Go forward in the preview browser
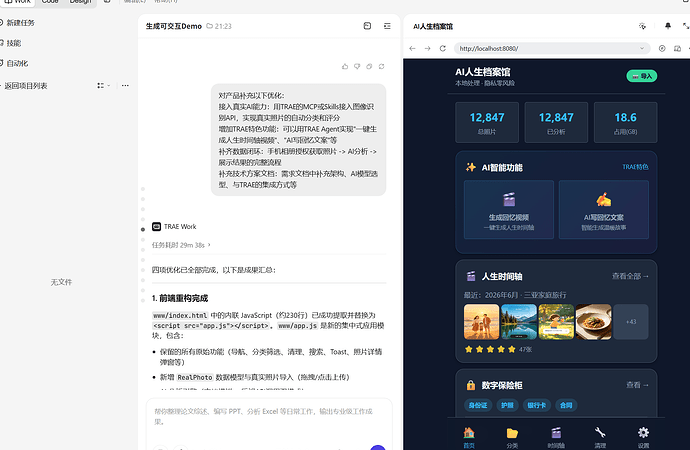Viewport: 690px width, 450px height. [x=427, y=48]
